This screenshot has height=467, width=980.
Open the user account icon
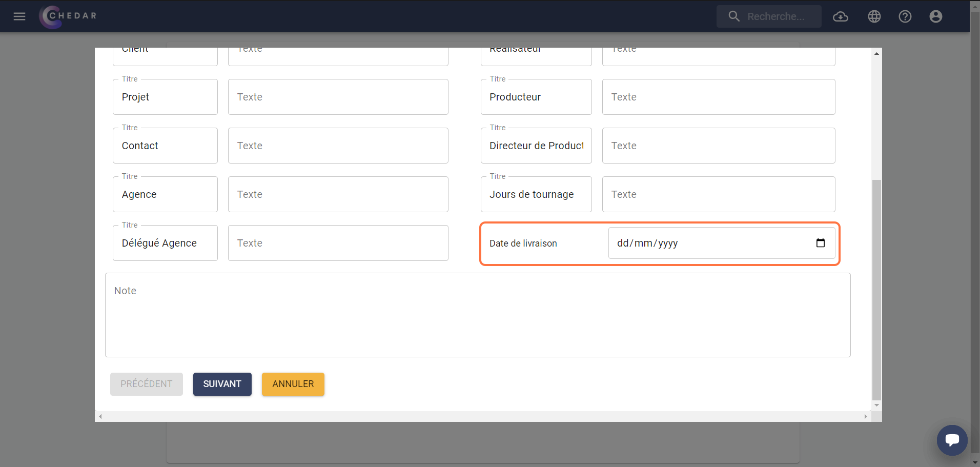click(936, 16)
